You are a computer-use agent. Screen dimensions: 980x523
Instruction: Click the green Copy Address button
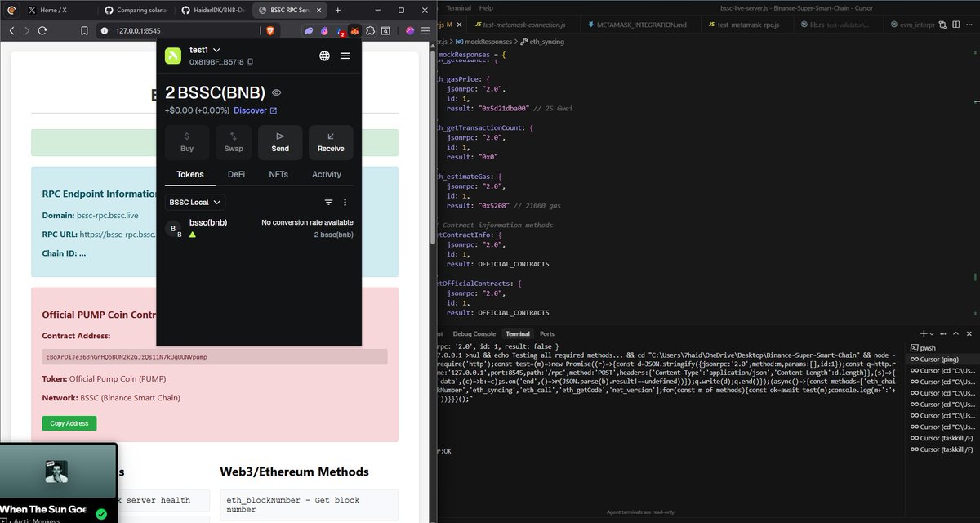coord(69,423)
